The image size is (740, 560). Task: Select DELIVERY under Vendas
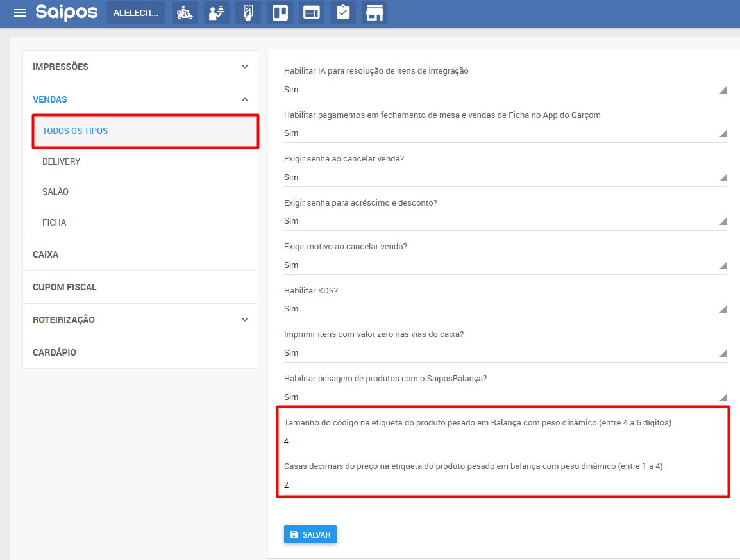[62, 161]
